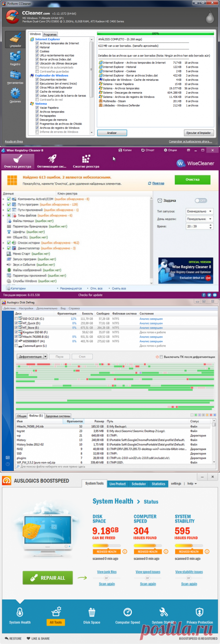The width and height of the screenshot is (220, 644).
Task: Click the power icon near Выключить ПК option
Action: (157, 357)
